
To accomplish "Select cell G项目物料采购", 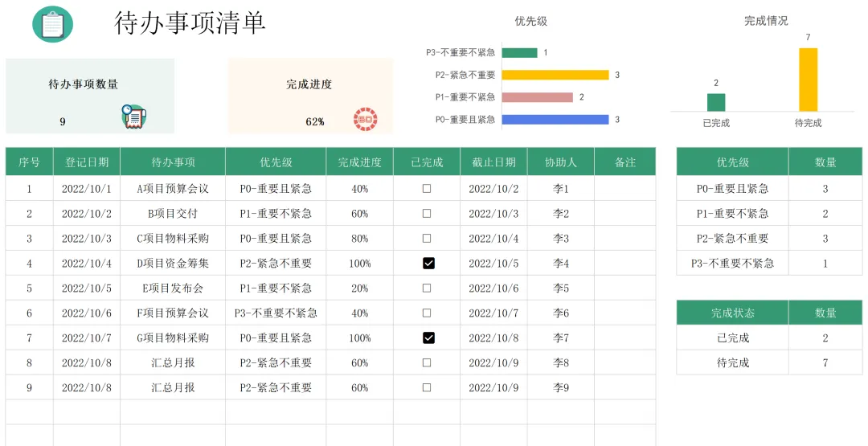I will point(173,338).
